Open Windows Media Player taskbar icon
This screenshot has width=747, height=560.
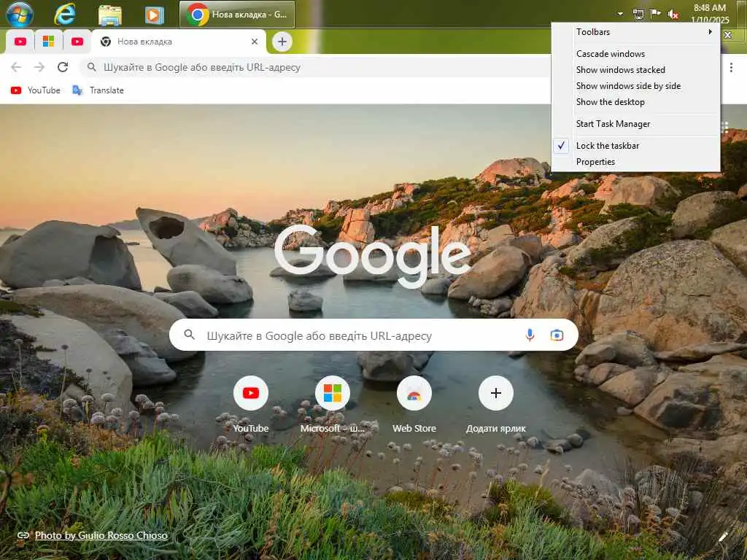[154, 15]
